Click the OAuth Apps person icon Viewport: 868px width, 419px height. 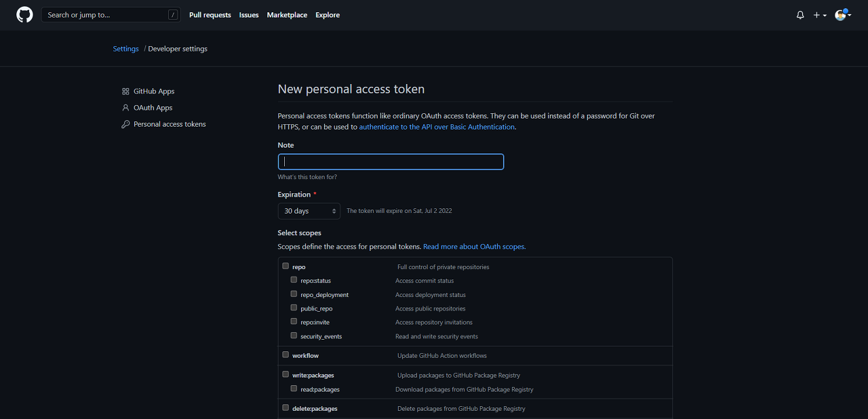(125, 107)
